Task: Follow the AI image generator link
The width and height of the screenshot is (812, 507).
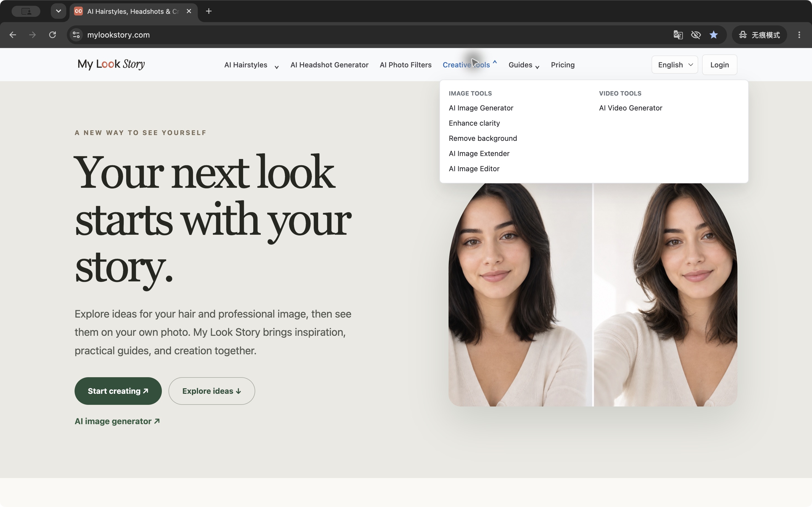Action: pyautogui.click(x=117, y=421)
